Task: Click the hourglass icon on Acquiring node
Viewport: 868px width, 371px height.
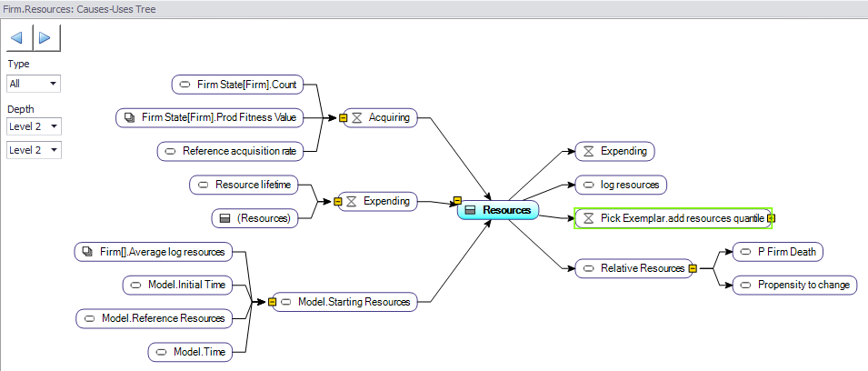Action: pyautogui.click(x=357, y=117)
